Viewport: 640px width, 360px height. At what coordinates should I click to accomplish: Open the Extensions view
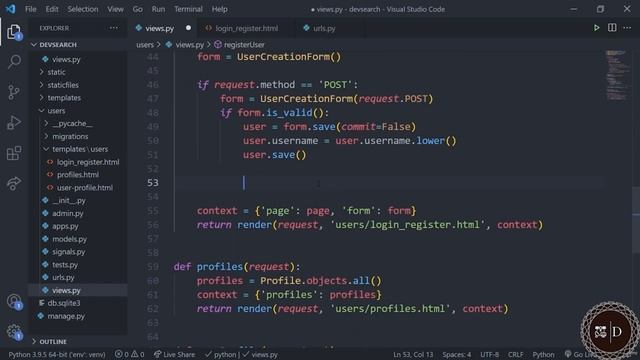(x=13, y=153)
